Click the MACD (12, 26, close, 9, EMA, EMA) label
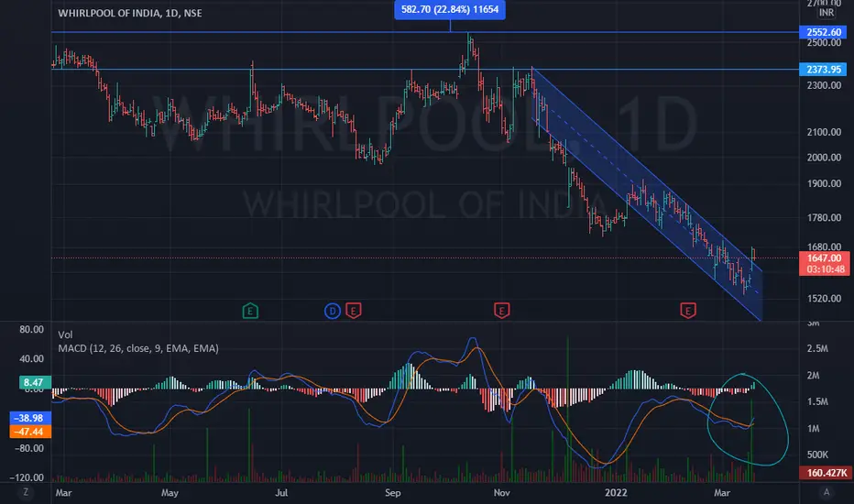Image resolution: width=854 pixels, height=504 pixels. pos(138,348)
